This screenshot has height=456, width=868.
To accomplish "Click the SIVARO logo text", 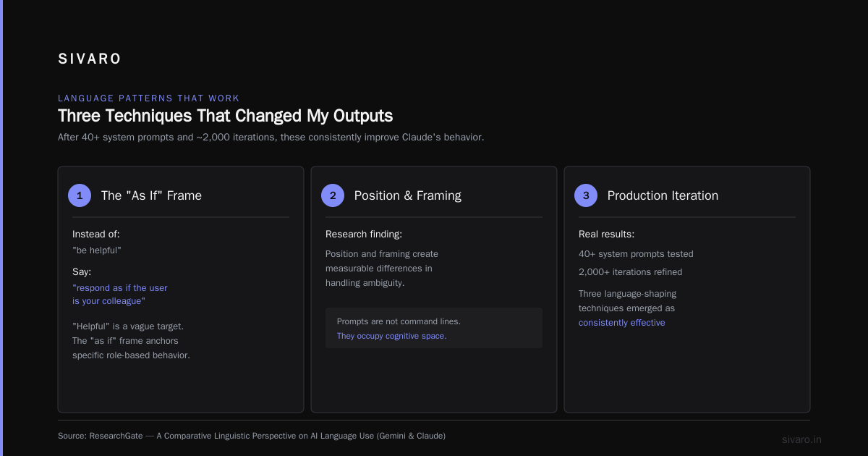I will point(90,59).
